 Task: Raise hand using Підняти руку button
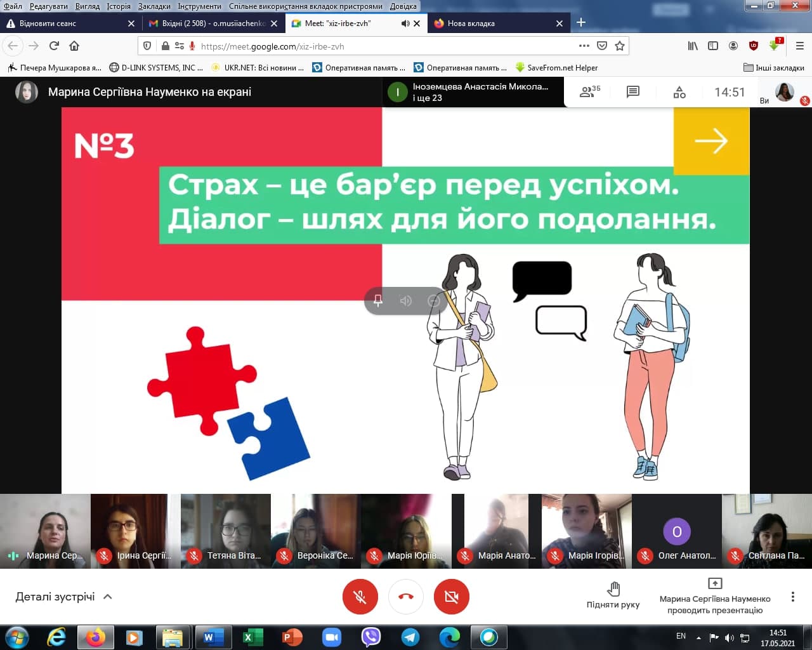coord(613,595)
